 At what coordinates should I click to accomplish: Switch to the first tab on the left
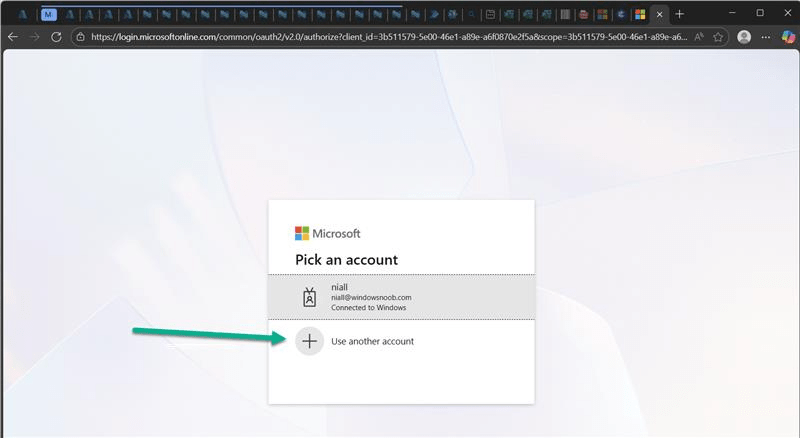(x=22, y=14)
